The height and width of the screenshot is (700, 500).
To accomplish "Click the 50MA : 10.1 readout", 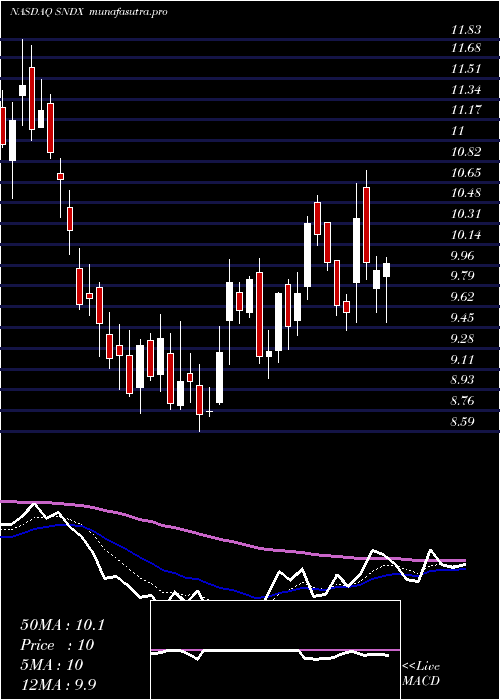I will coord(62,625).
